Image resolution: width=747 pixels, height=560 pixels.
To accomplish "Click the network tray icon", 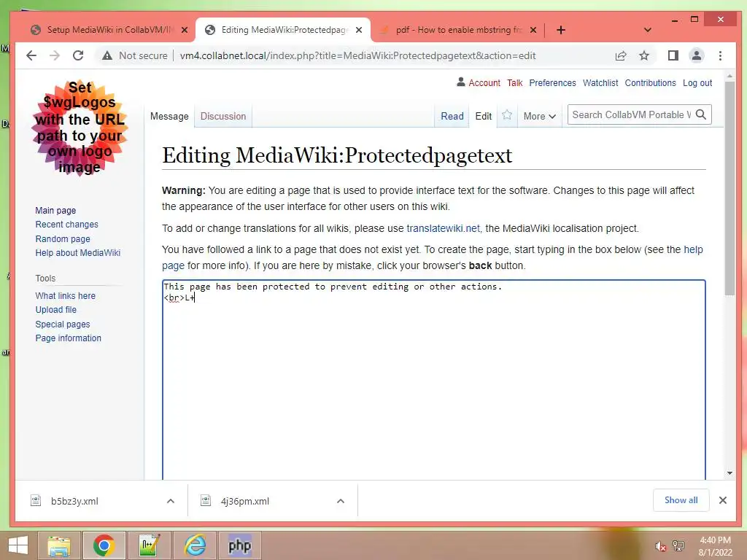I will pyautogui.click(x=678, y=546).
